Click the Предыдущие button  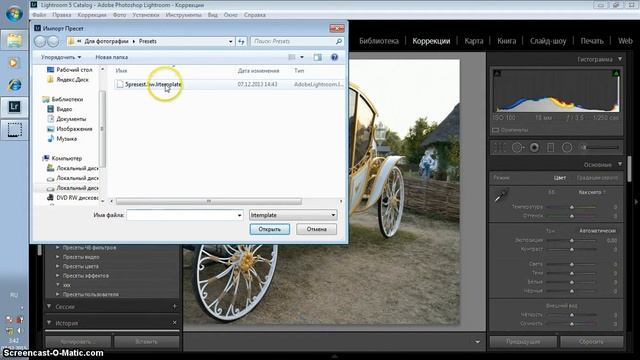tap(523, 342)
